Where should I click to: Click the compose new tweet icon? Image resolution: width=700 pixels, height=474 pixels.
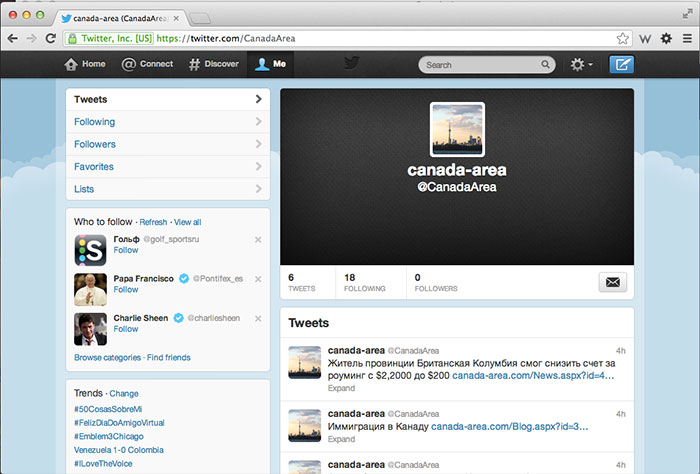click(x=621, y=64)
